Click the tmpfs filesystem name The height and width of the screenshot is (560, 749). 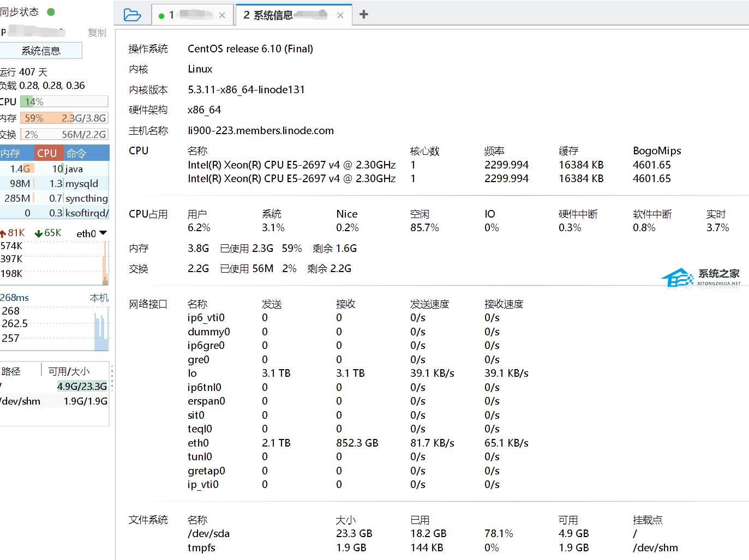(x=201, y=547)
